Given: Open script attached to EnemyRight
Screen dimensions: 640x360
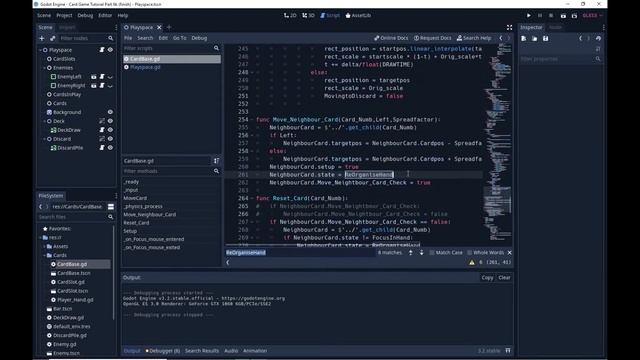Looking at the screenshot, I should 102,86.
